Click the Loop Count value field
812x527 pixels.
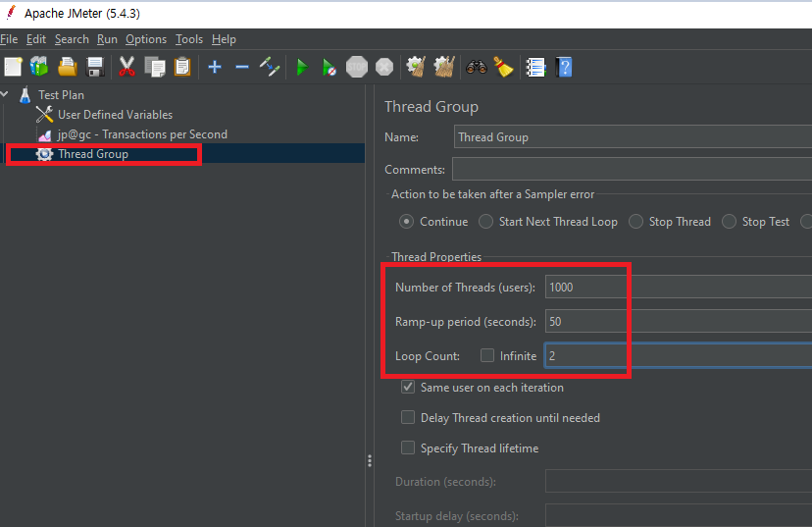(679, 356)
